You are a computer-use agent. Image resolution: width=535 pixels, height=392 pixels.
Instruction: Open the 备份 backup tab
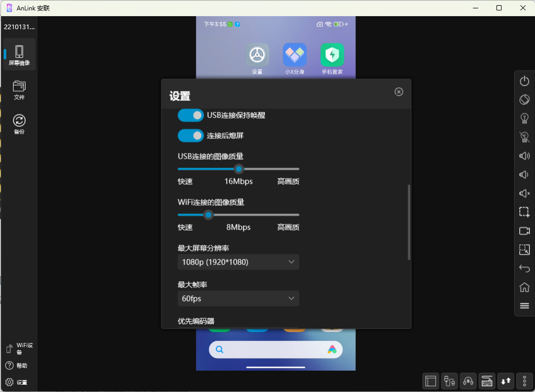coord(19,124)
